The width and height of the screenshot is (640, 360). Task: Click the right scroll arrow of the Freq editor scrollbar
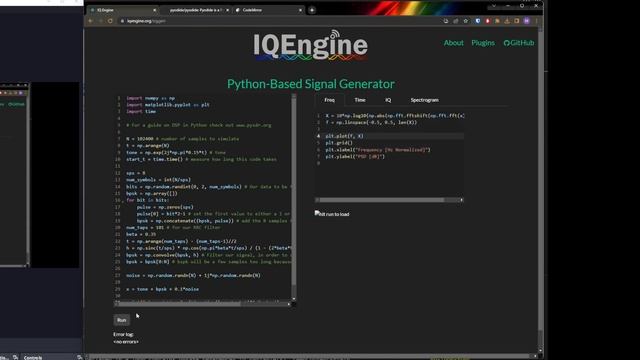coord(462,200)
